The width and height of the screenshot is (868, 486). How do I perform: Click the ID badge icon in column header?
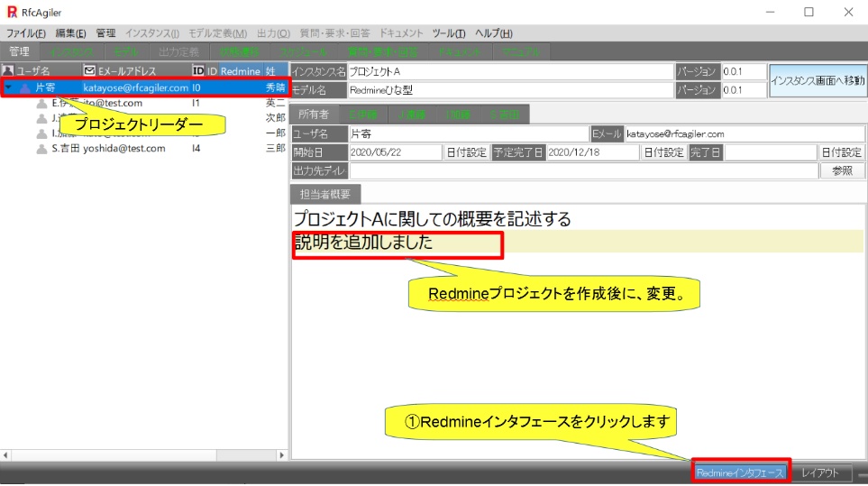pos(198,70)
